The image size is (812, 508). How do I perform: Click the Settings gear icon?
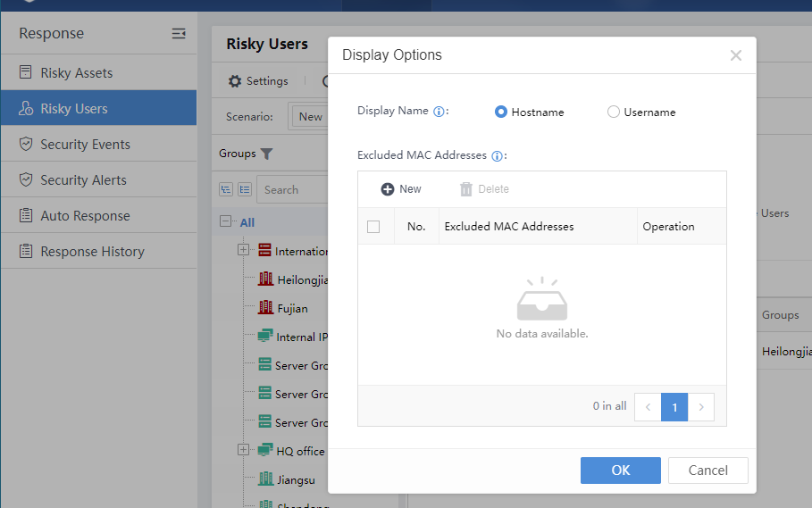[x=235, y=81]
